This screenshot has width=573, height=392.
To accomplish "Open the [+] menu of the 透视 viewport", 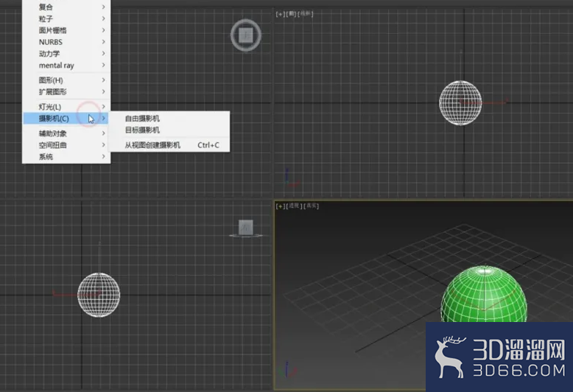I will tap(280, 206).
